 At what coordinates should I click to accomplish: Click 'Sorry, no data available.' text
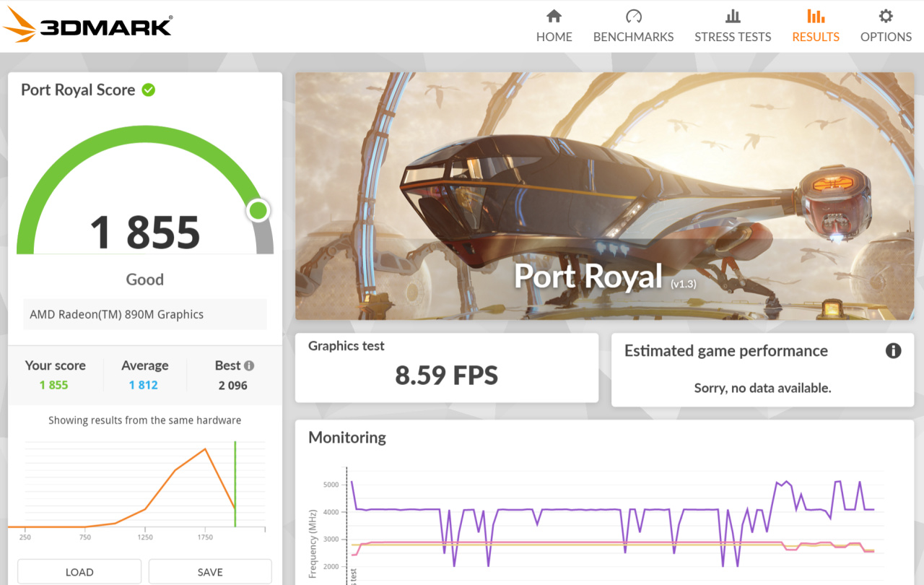coord(763,388)
